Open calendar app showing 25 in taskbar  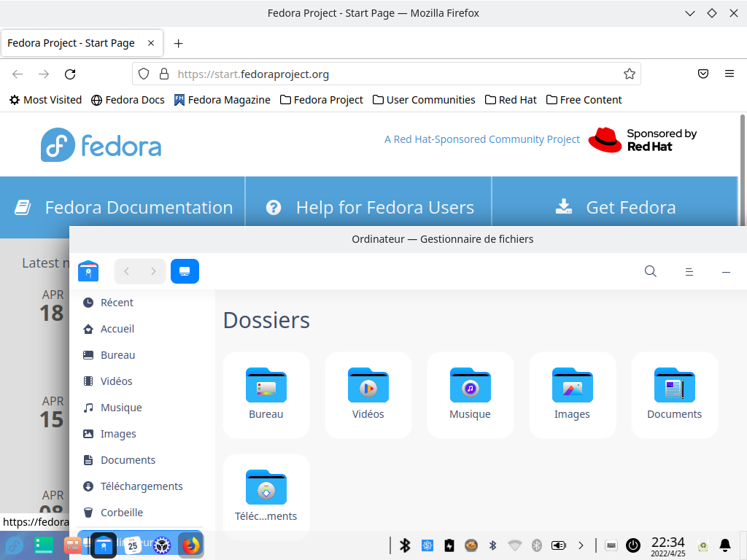click(133, 545)
